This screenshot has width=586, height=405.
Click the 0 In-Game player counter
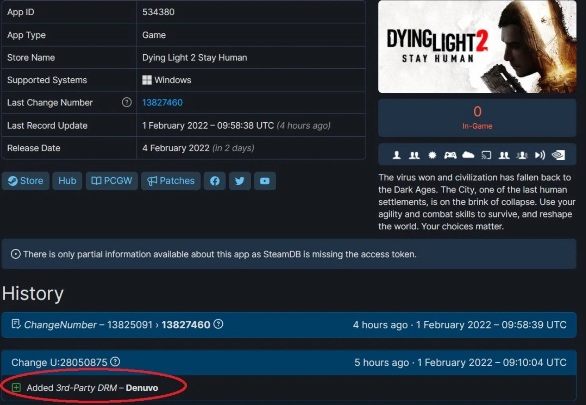(477, 118)
